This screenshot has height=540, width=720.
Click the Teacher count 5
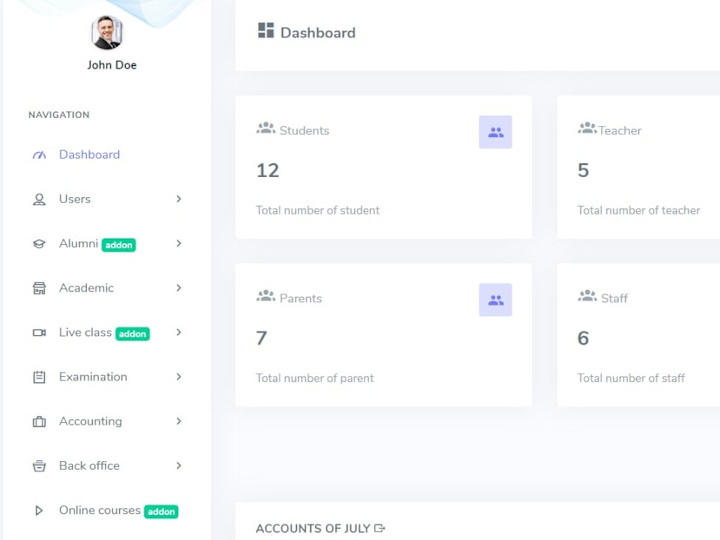point(583,170)
